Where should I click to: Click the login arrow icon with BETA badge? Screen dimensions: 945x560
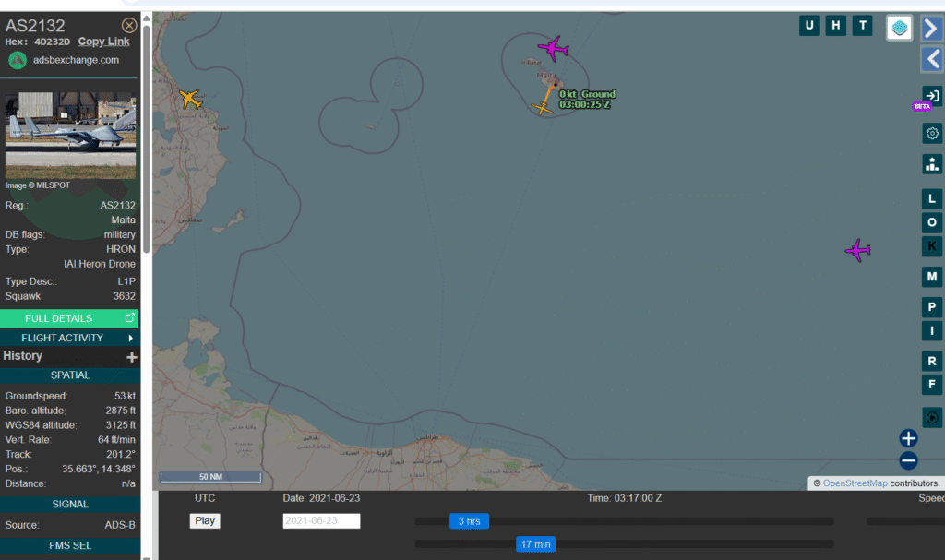tap(931, 97)
